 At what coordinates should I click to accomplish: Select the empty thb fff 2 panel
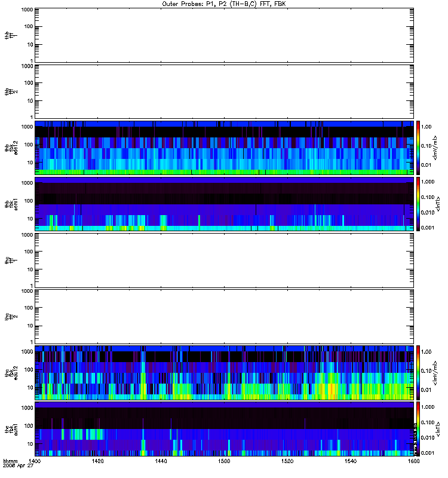(x=224, y=91)
